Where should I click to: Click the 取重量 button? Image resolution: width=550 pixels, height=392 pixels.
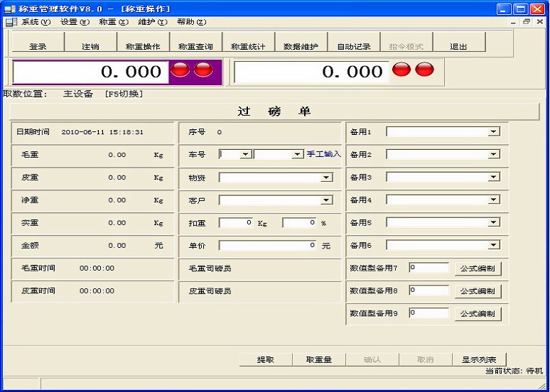pos(319,359)
